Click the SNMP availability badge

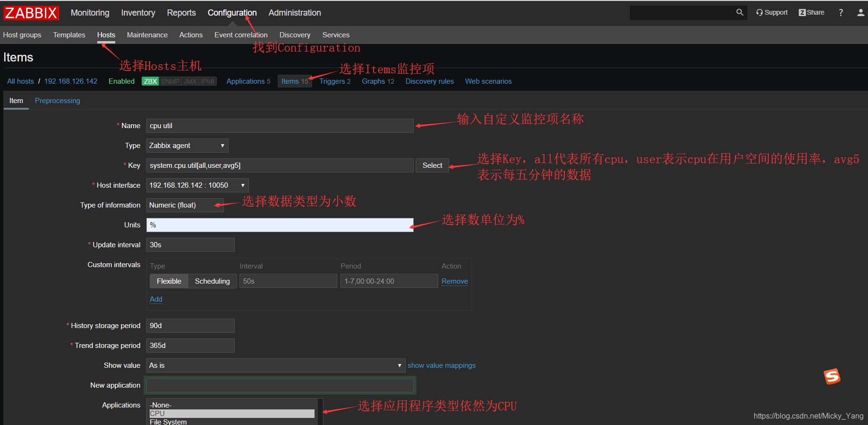click(170, 81)
